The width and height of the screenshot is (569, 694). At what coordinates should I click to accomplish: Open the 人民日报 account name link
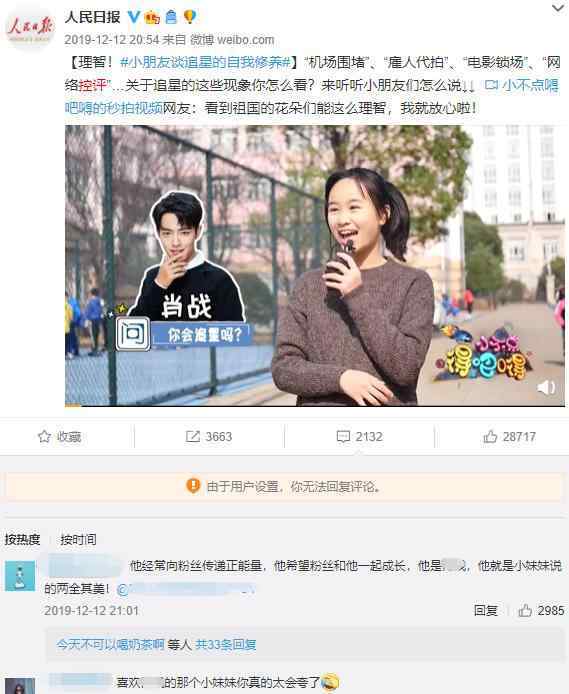tap(92, 17)
